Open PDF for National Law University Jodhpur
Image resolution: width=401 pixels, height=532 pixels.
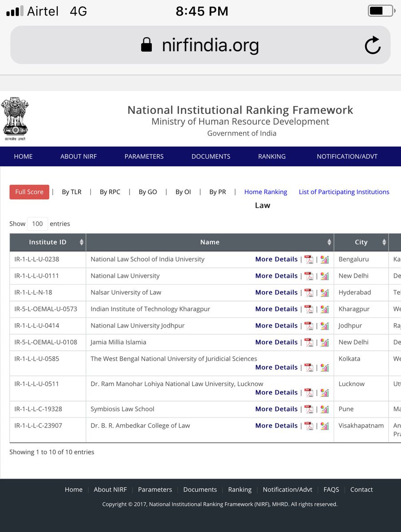click(x=309, y=326)
